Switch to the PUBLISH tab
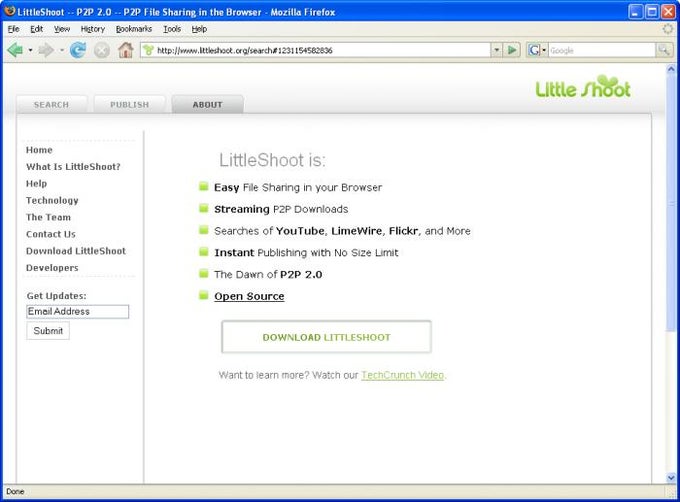The height and width of the screenshot is (502, 680). point(129,104)
